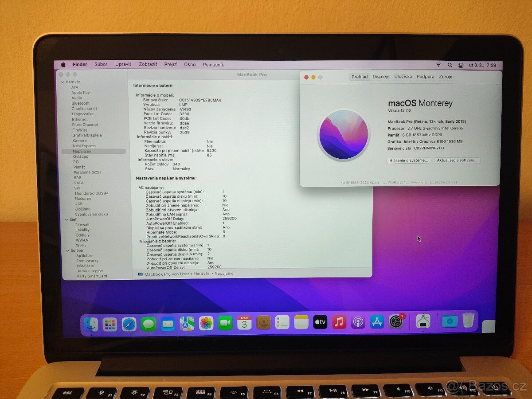Open the Reminders app

tap(282, 322)
